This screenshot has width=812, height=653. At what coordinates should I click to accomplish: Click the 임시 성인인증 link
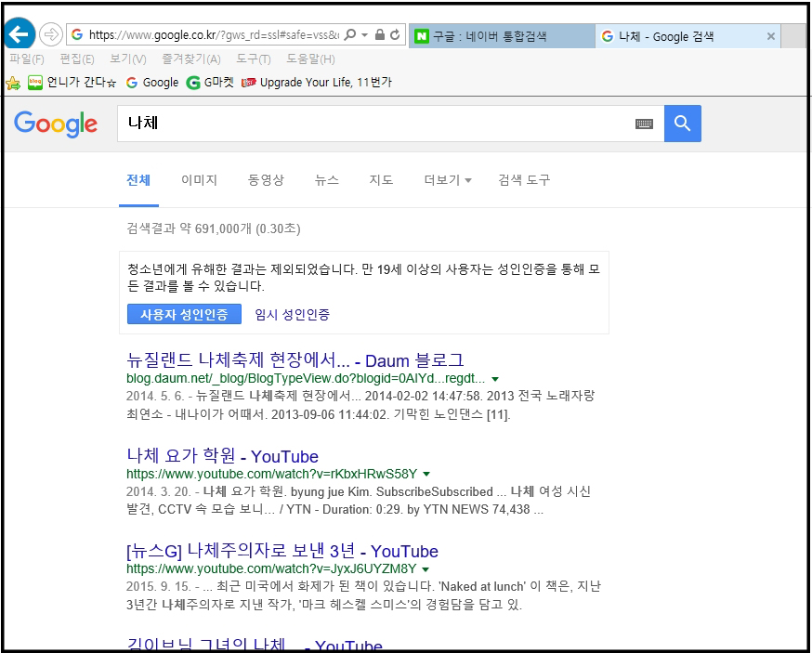pos(292,314)
